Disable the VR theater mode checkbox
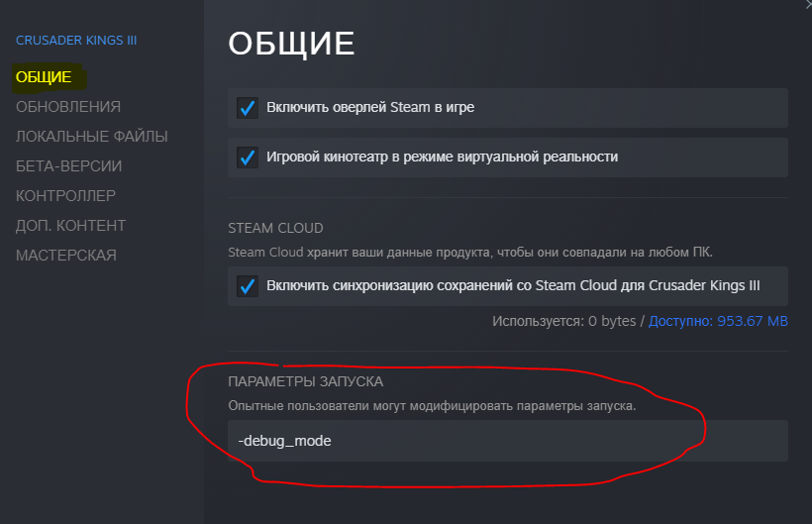 click(x=248, y=157)
